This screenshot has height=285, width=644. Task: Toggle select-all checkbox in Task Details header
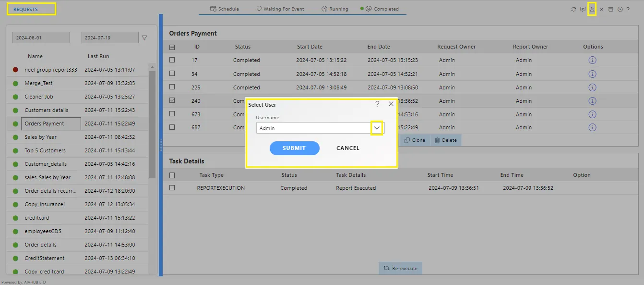pyautogui.click(x=172, y=175)
